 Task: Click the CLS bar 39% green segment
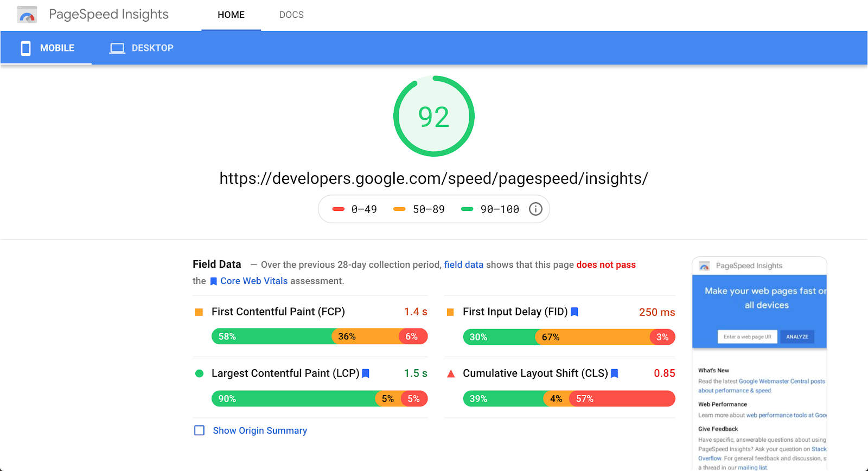tap(503, 399)
